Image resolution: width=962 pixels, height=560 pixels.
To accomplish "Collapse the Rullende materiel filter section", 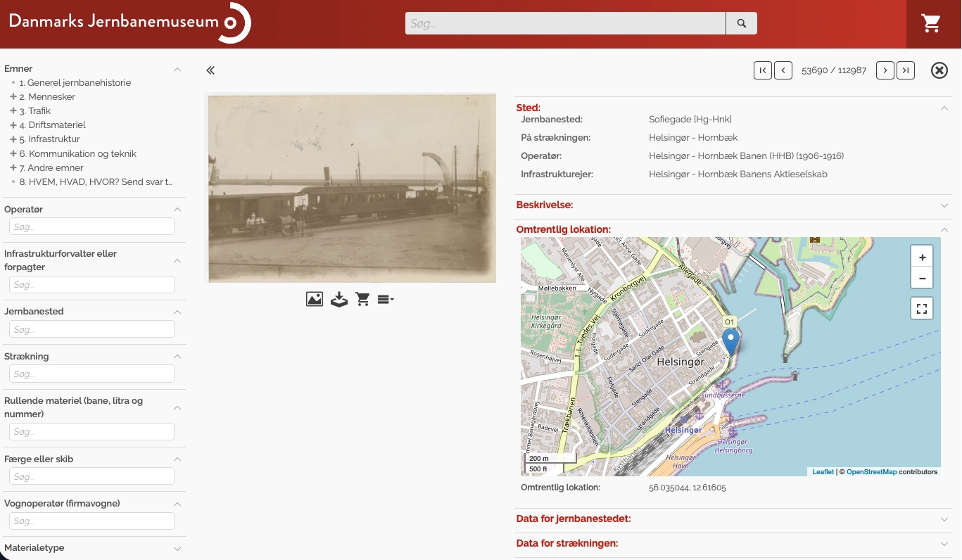I will [x=177, y=408].
